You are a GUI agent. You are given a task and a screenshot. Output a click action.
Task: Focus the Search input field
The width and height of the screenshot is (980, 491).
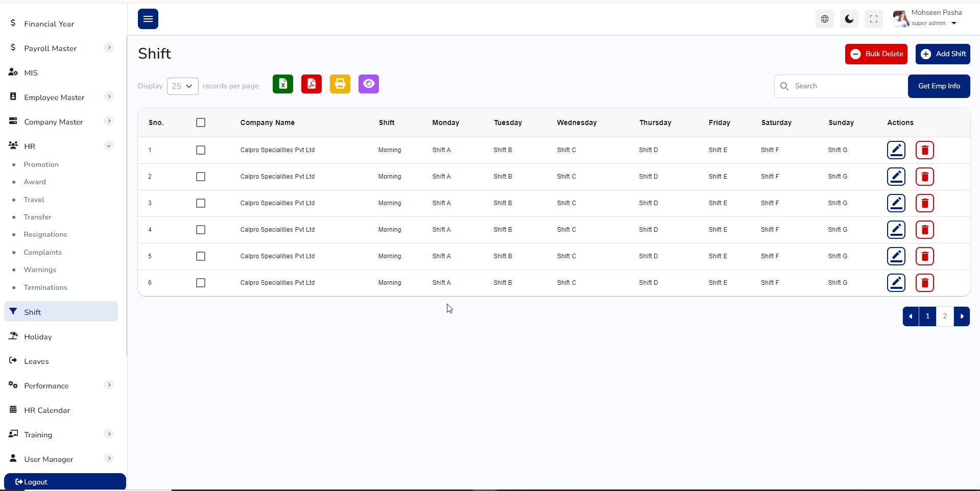tap(841, 86)
